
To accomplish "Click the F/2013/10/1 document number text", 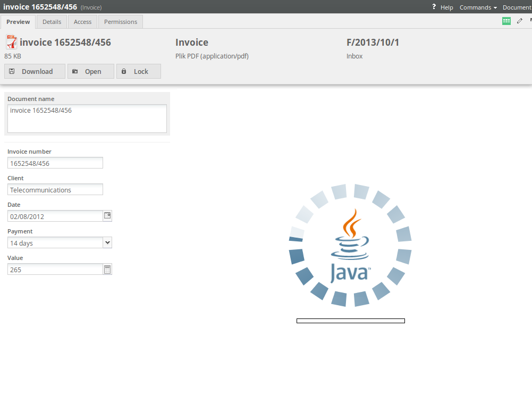I will [x=373, y=43].
